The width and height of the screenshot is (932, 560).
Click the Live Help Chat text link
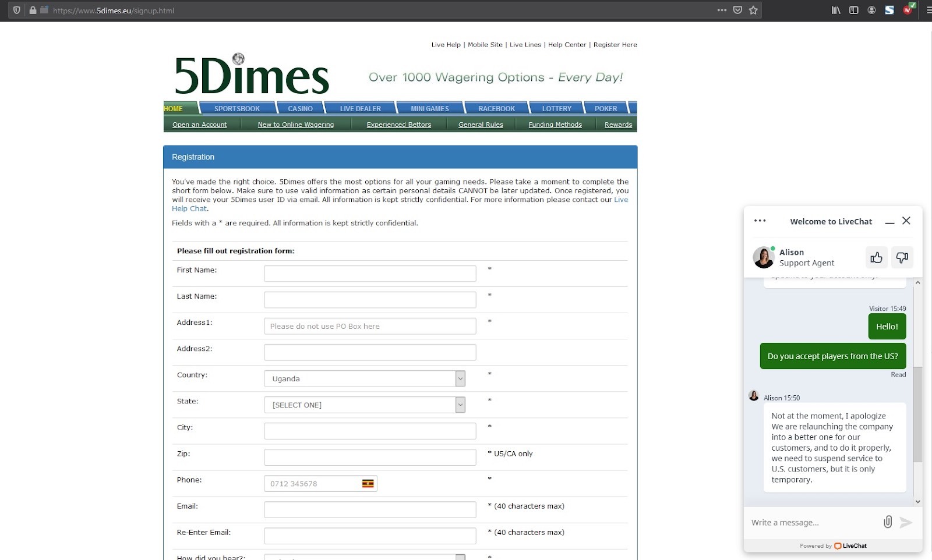pos(189,208)
